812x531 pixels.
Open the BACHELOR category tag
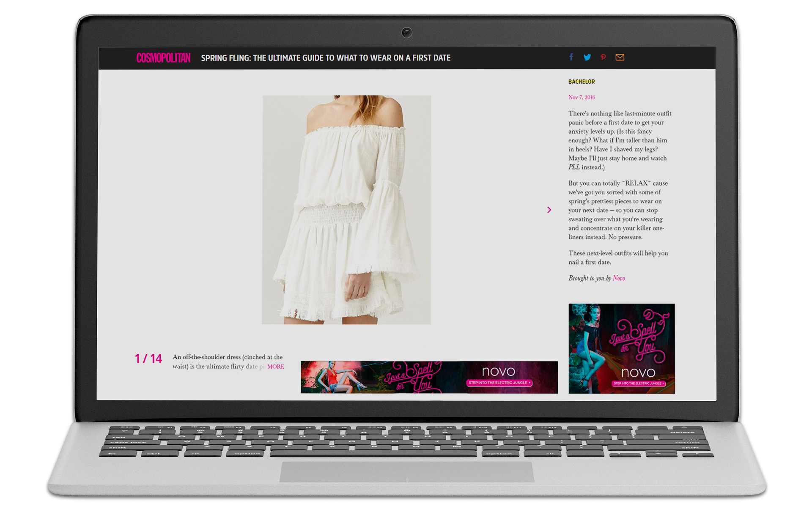[581, 82]
